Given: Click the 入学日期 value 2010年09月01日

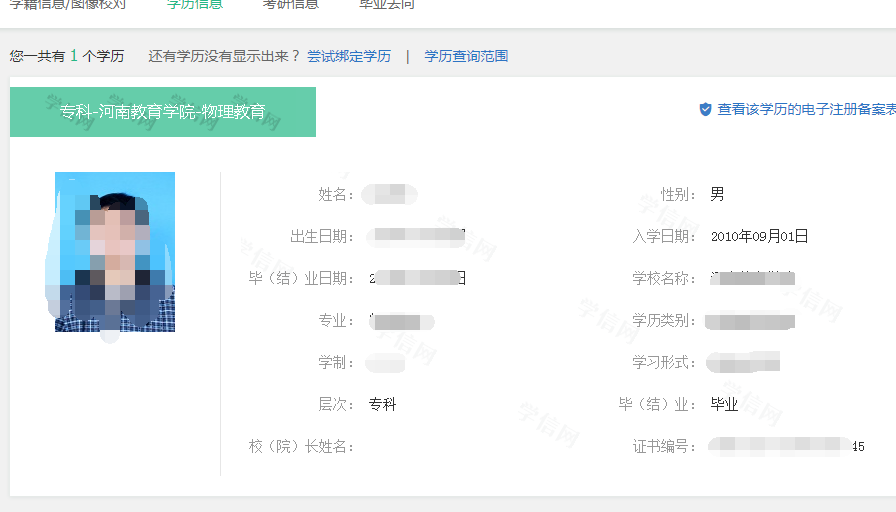Looking at the screenshot, I should pyautogui.click(x=759, y=236).
